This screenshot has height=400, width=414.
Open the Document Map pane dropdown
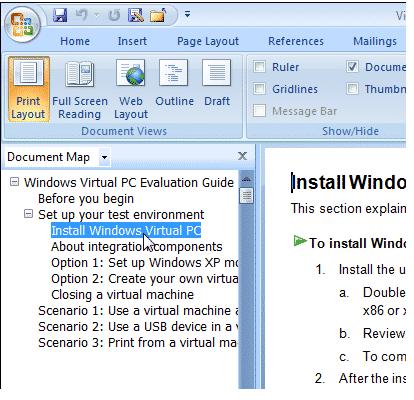click(x=105, y=157)
